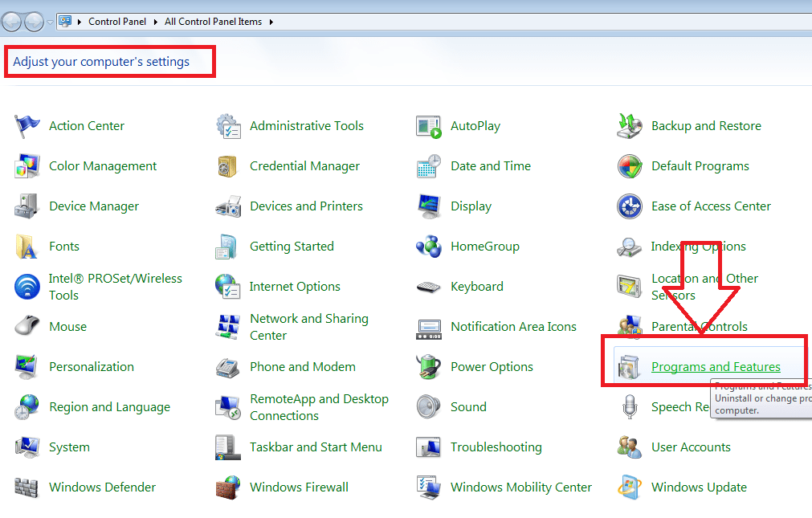Expand the arrow after All Control Panel Items
Viewport: 812px width, 518px height.
point(271,22)
